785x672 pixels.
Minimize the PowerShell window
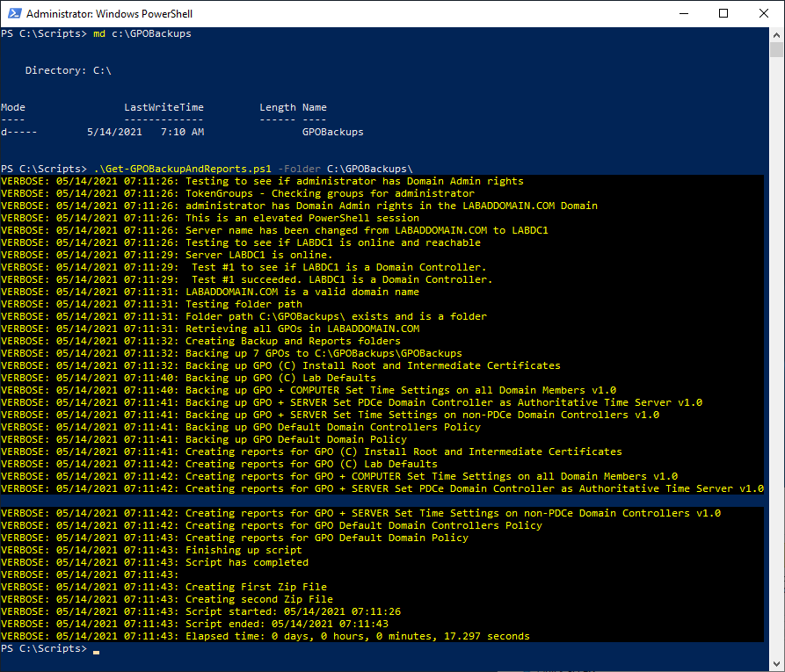point(681,14)
